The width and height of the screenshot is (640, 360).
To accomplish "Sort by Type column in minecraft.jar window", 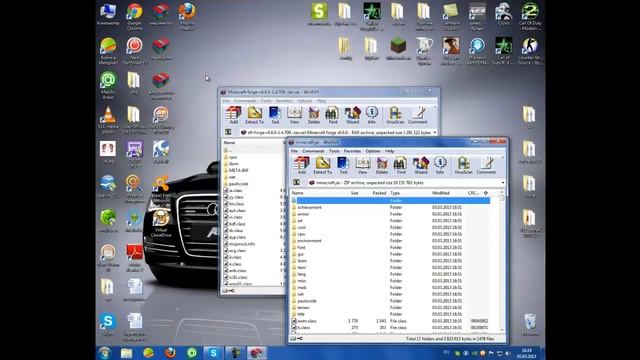I will point(409,193).
